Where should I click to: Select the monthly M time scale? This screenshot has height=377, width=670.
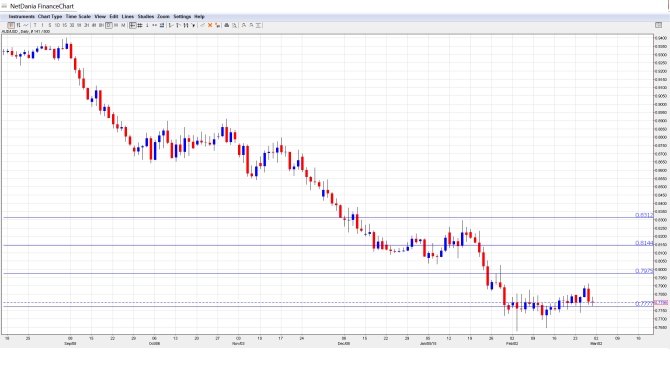click(x=123, y=26)
